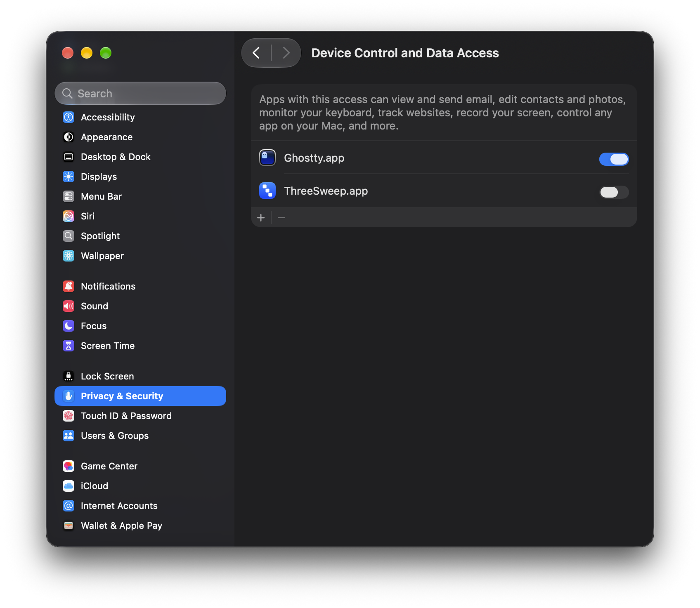Click the Siri icon
Screen dimensions: 700x608
tap(69, 216)
